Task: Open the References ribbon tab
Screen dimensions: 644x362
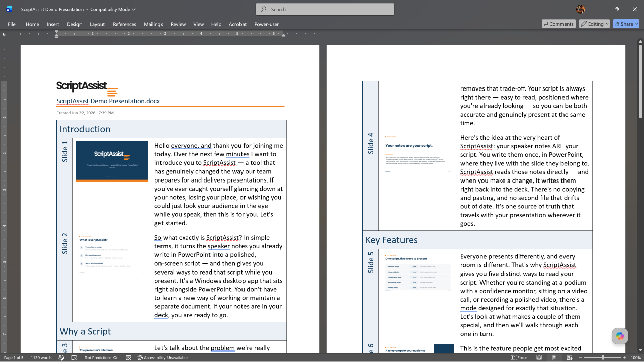Action: [x=124, y=24]
